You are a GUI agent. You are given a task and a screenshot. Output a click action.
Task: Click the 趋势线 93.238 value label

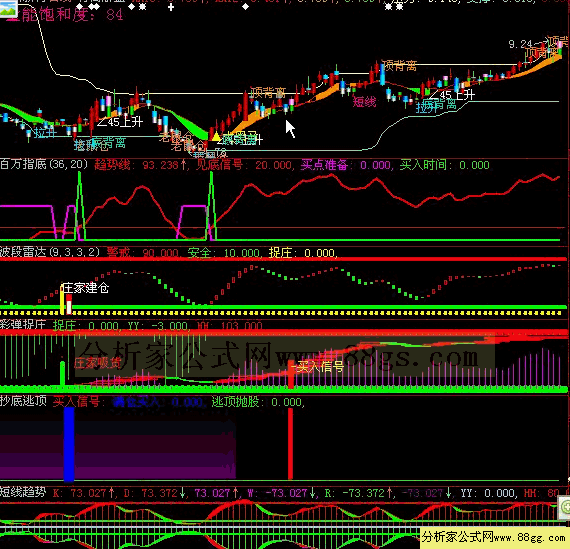point(141,165)
